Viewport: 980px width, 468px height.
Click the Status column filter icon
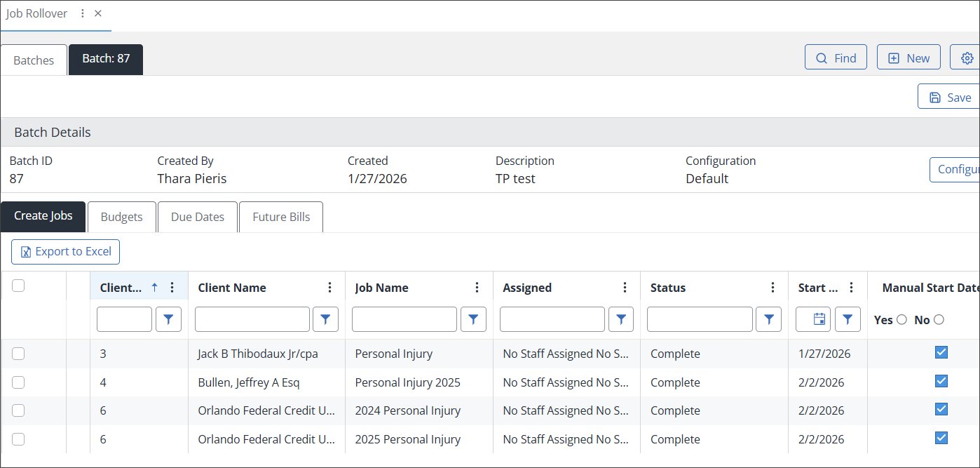(x=768, y=319)
